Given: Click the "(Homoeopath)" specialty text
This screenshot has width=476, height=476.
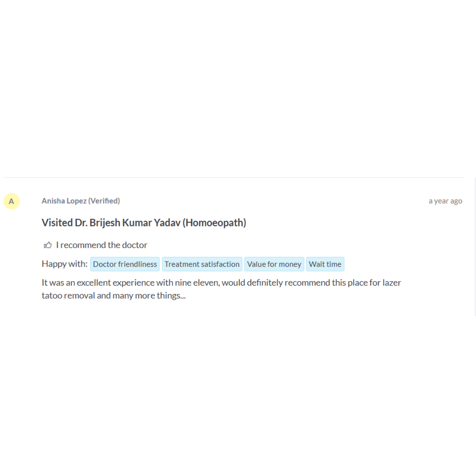Looking at the screenshot, I should pyautogui.click(x=214, y=223).
